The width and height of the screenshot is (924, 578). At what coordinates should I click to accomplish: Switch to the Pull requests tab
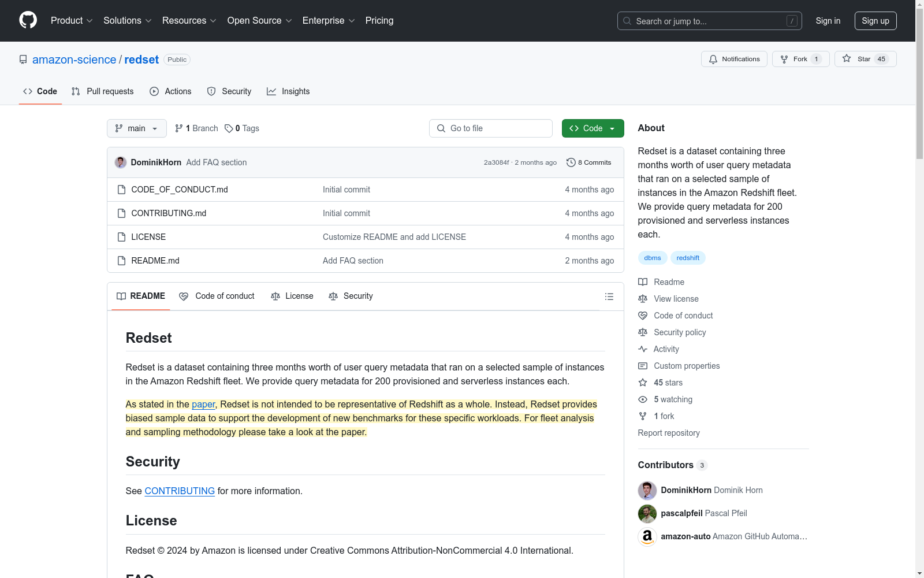103,91
